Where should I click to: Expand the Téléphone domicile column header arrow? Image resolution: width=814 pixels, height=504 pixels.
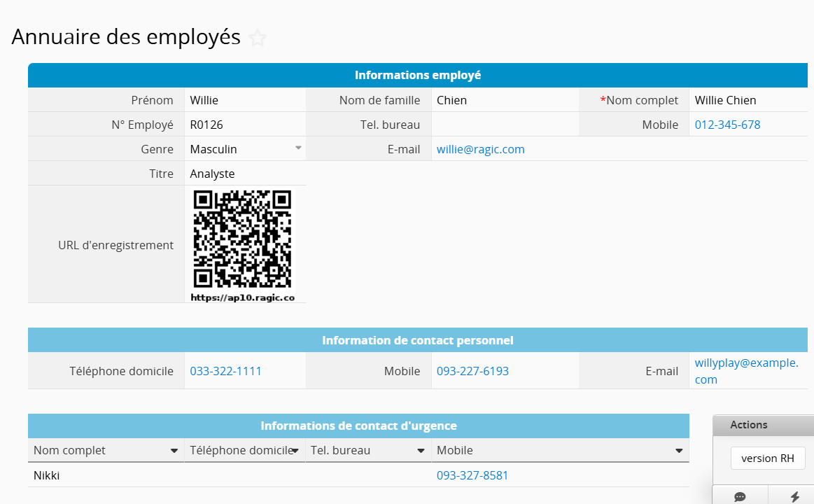click(295, 451)
